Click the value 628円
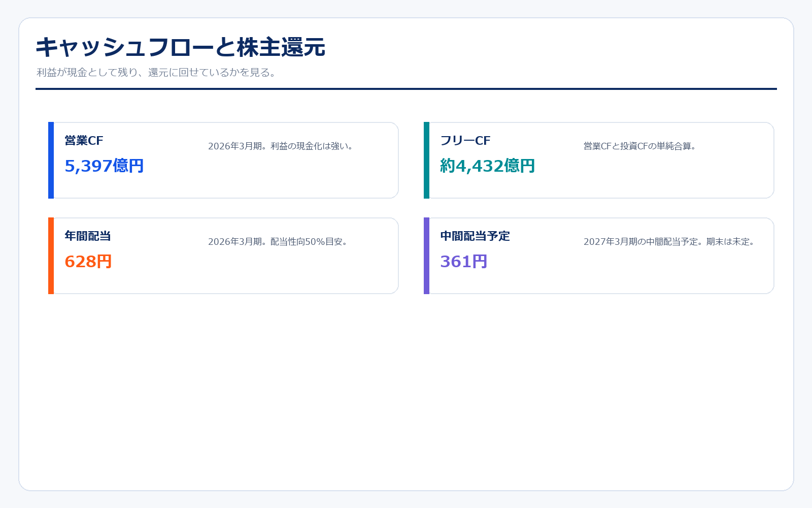812x508 pixels. tap(88, 262)
